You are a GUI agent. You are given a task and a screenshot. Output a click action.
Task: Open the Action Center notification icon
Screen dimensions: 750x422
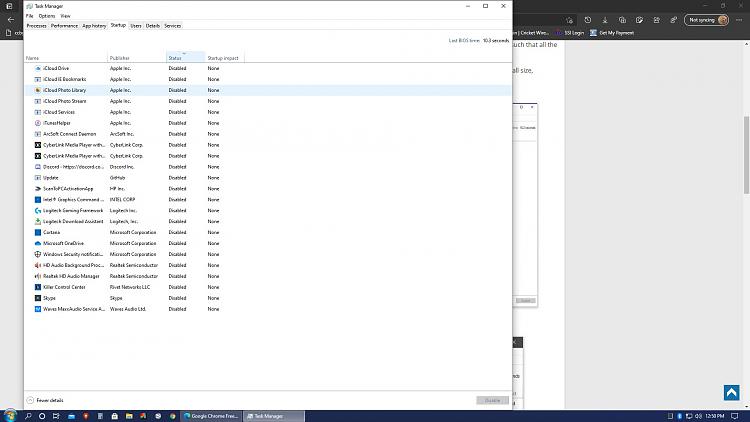pos(735,416)
